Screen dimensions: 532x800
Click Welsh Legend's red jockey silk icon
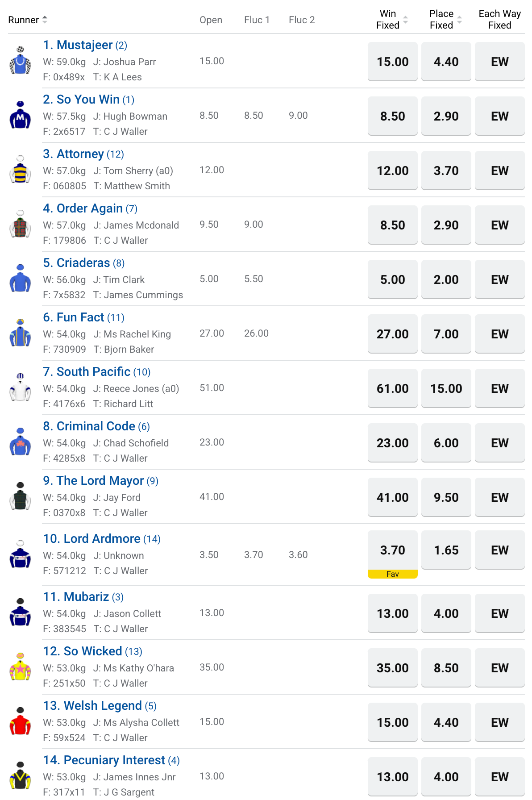coord(20,721)
